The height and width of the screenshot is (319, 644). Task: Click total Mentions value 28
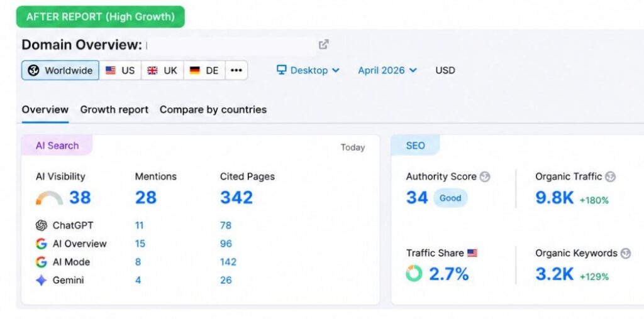(146, 198)
